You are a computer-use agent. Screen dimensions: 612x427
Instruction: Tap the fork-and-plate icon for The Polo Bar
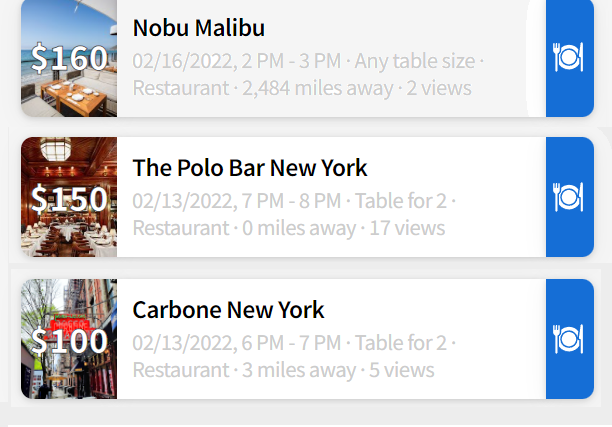569,197
